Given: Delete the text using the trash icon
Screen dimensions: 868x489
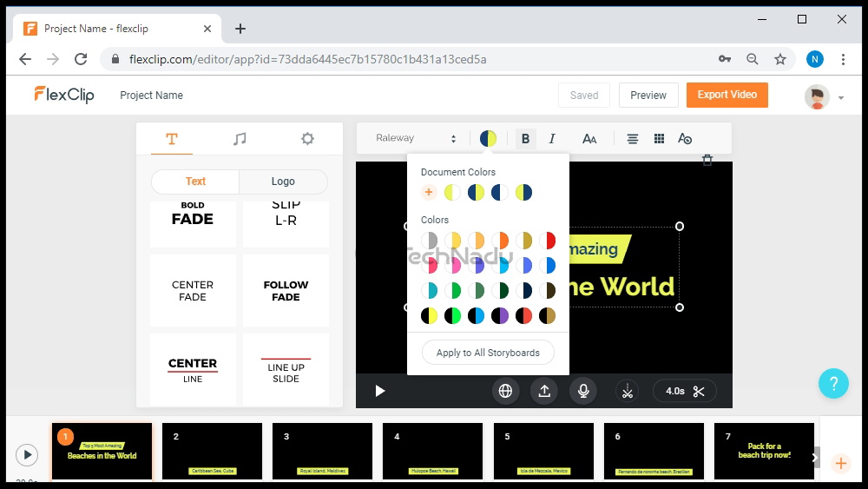Looking at the screenshot, I should [707, 160].
